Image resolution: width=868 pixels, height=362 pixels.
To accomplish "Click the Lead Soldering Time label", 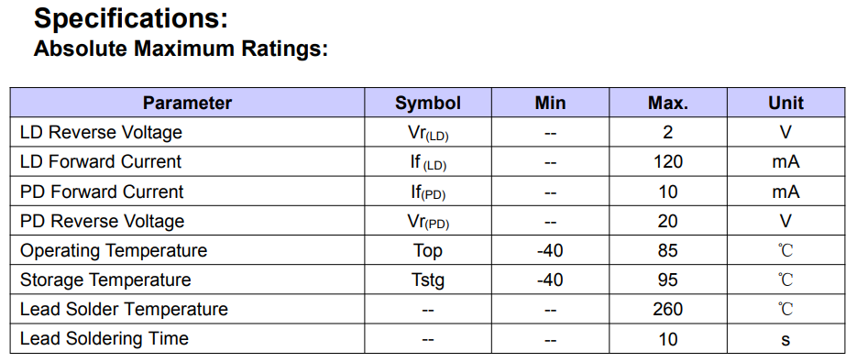I will click(104, 338).
